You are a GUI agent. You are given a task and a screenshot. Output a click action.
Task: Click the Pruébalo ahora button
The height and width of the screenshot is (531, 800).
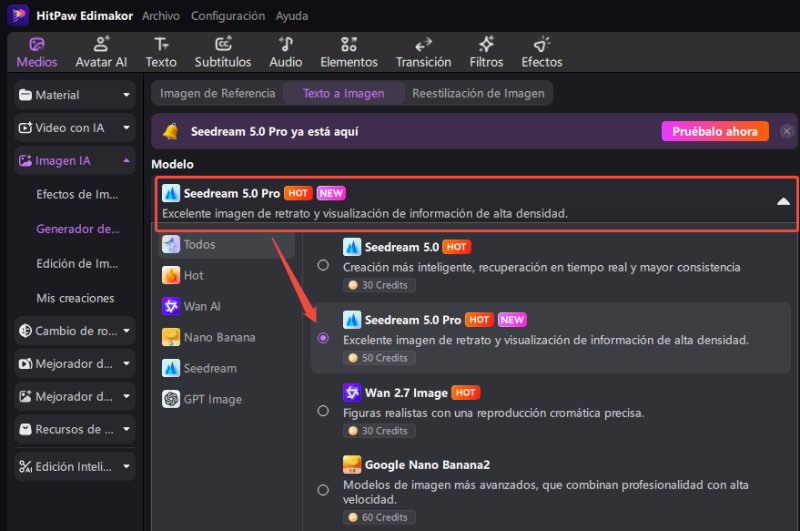715,132
